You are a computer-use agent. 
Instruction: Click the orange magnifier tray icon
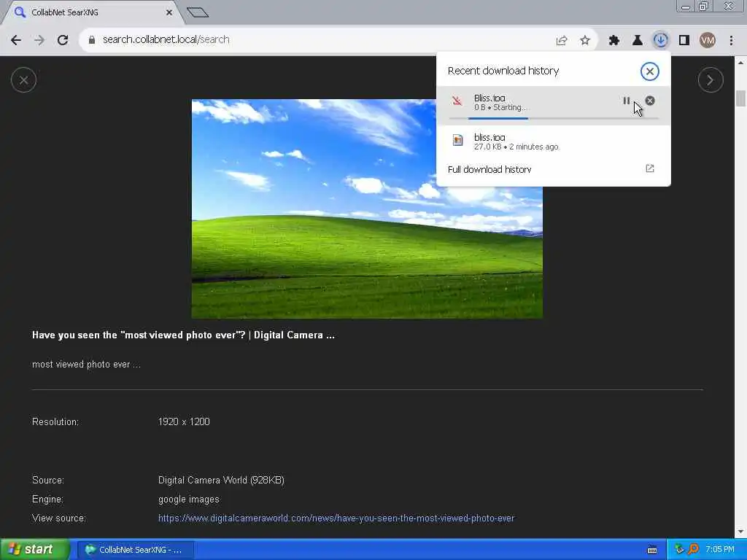[x=693, y=550]
